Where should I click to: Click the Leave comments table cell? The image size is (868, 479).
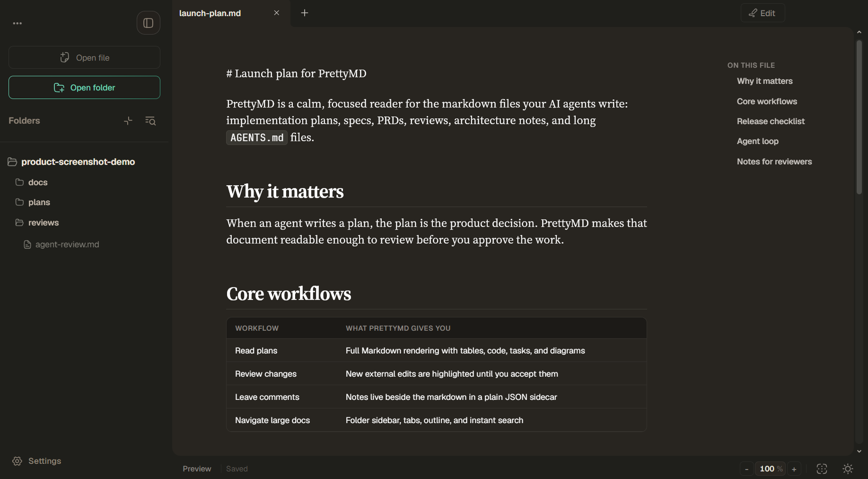coord(267,397)
